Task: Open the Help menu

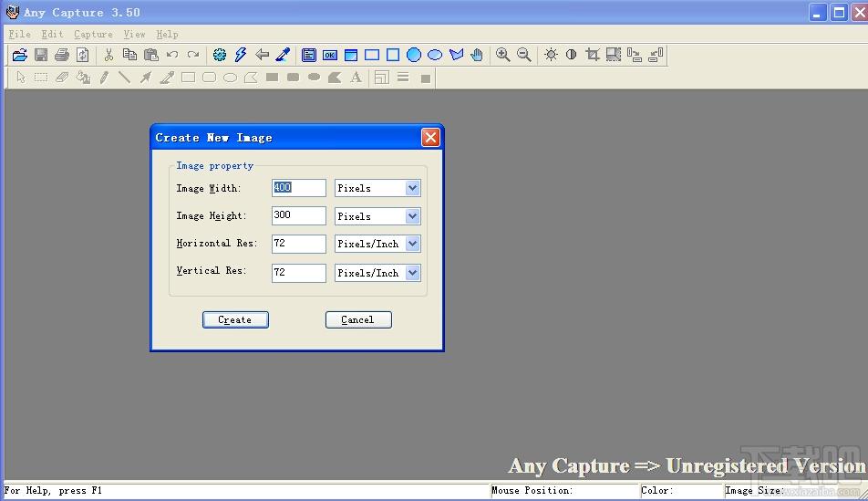Action: 167,35
